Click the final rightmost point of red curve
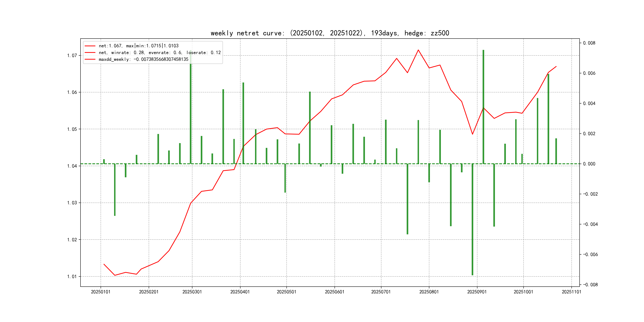Viewport: 644px width, 322px height. pos(556,67)
